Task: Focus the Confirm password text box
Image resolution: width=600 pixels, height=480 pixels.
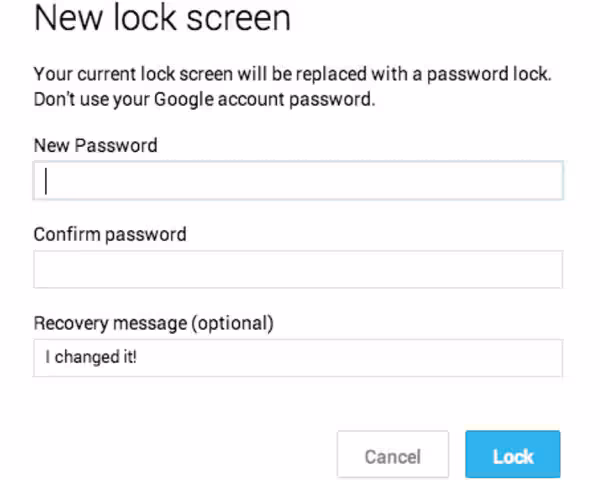Action: [x=298, y=269]
